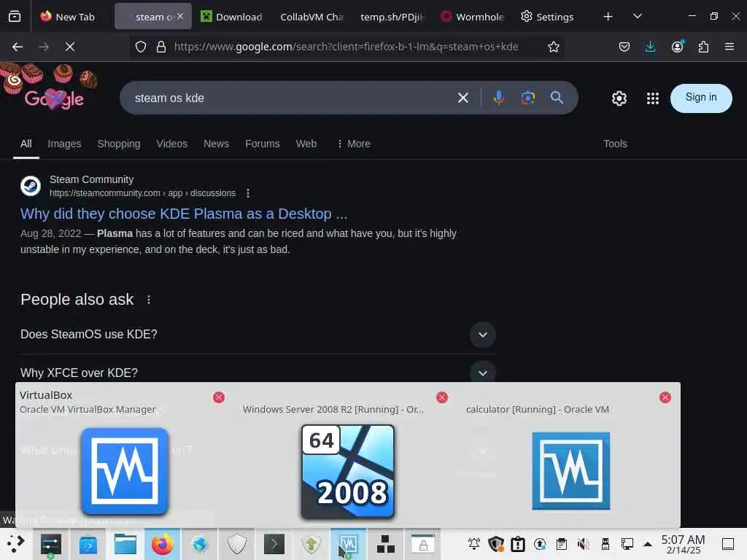Open System Settings from taskbar

(51, 544)
